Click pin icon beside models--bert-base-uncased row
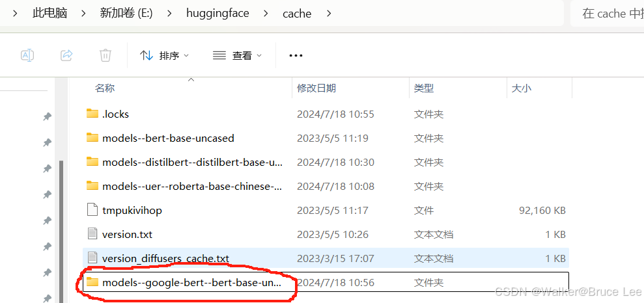Screen dimensions: 644x303 pos(48,142)
